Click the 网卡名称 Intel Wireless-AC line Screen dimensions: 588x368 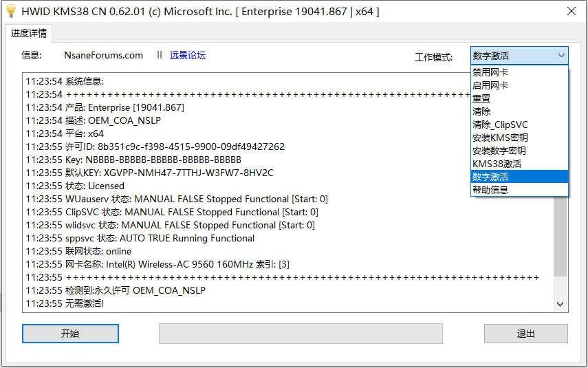tap(157, 264)
